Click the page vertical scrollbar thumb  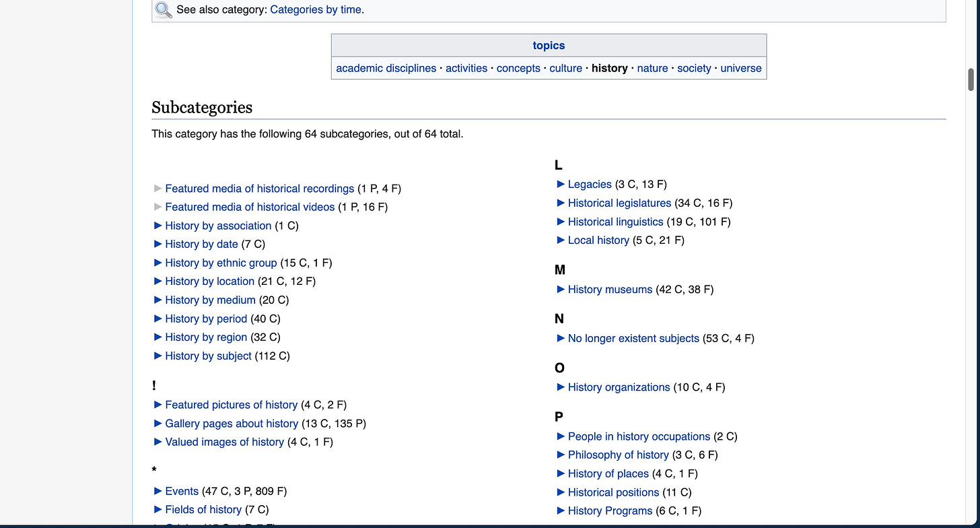[x=971, y=79]
